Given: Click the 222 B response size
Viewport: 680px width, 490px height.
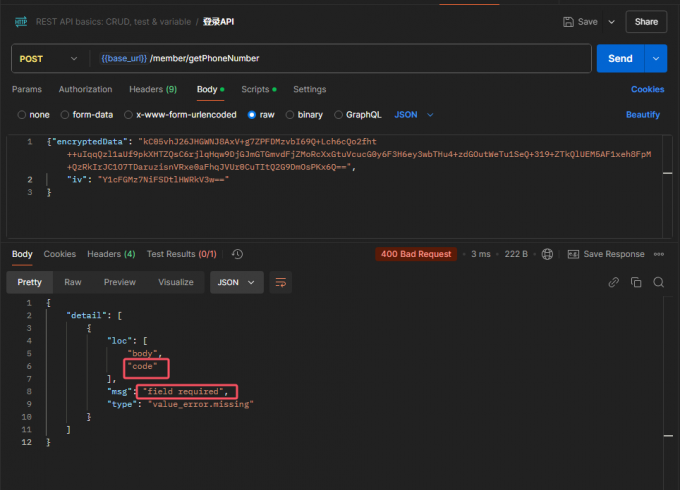Looking at the screenshot, I should [516, 254].
